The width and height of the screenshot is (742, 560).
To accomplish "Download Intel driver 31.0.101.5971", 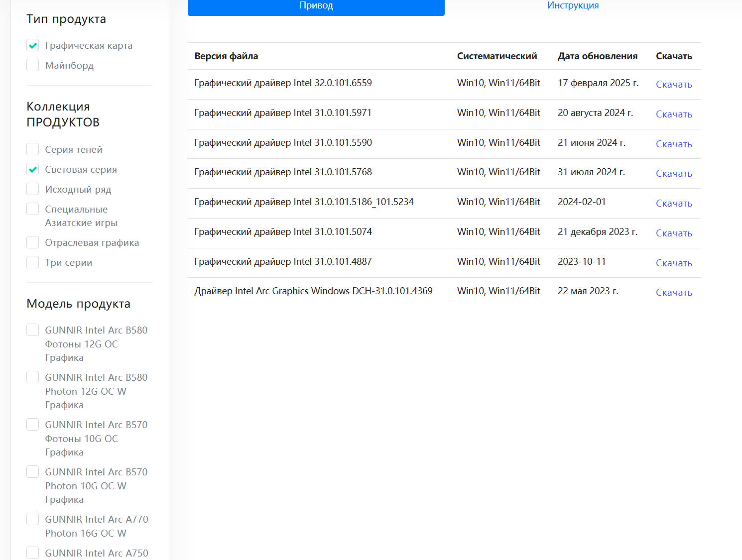I will pyautogui.click(x=674, y=114).
